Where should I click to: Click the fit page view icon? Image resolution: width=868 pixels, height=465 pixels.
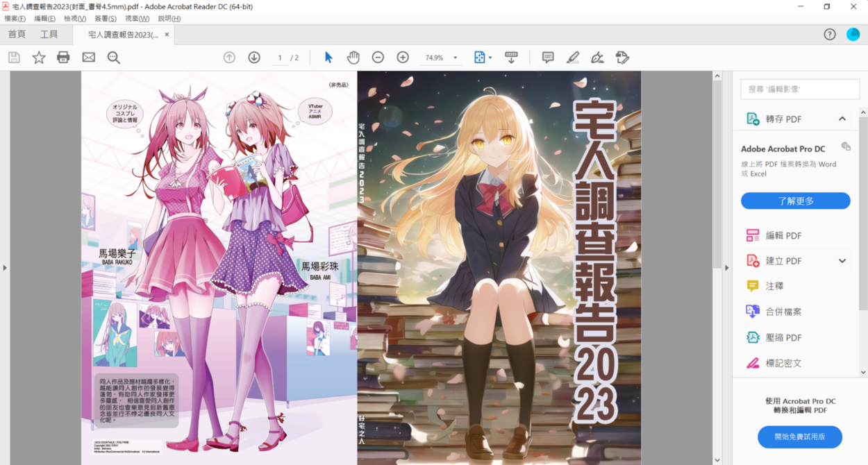[x=479, y=58]
